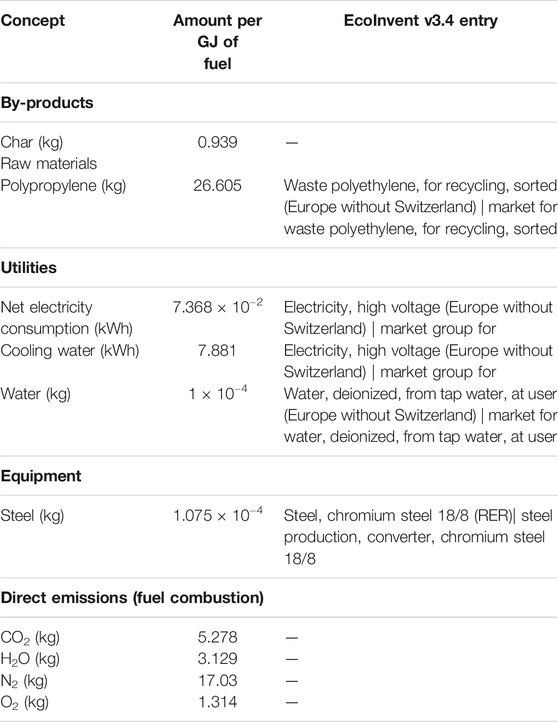
Task: Click the N2 amount 17.03
Action: click(x=217, y=681)
